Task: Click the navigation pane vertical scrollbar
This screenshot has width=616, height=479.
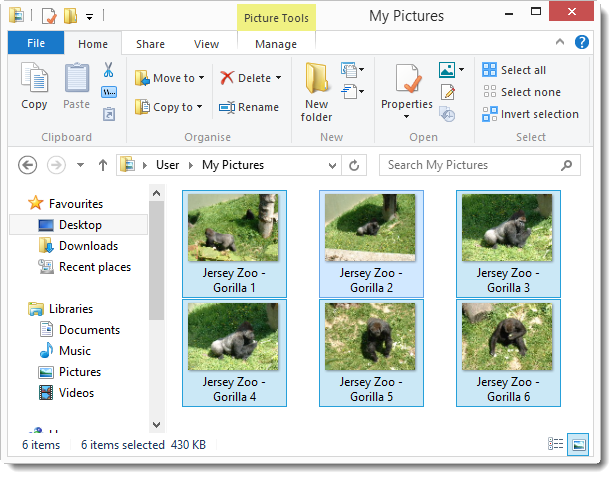Action: coord(156,260)
